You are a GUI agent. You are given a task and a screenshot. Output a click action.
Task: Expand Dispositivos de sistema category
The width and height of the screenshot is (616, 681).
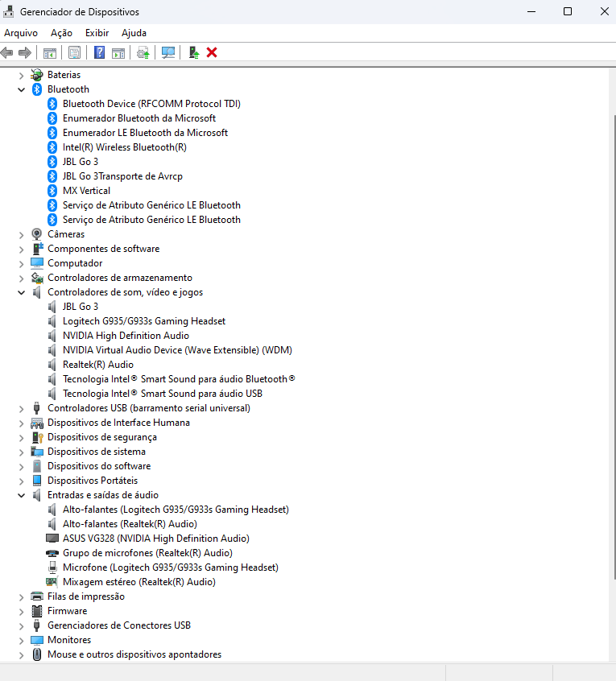pos(21,452)
